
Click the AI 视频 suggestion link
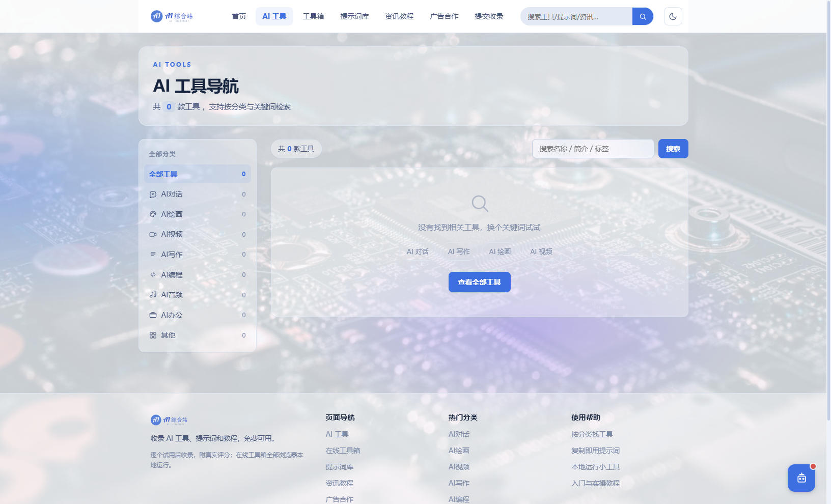pyautogui.click(x=541, y=251)
